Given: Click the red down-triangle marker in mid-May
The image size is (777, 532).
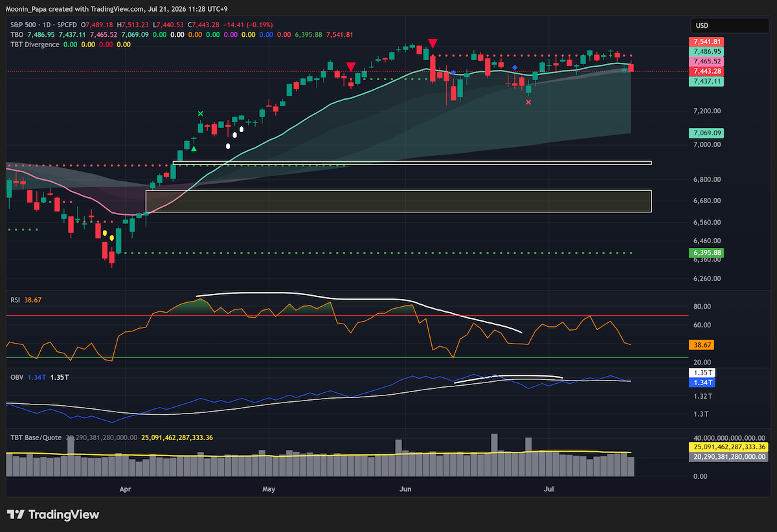Looking at the screenshot, I should (350, 67).
